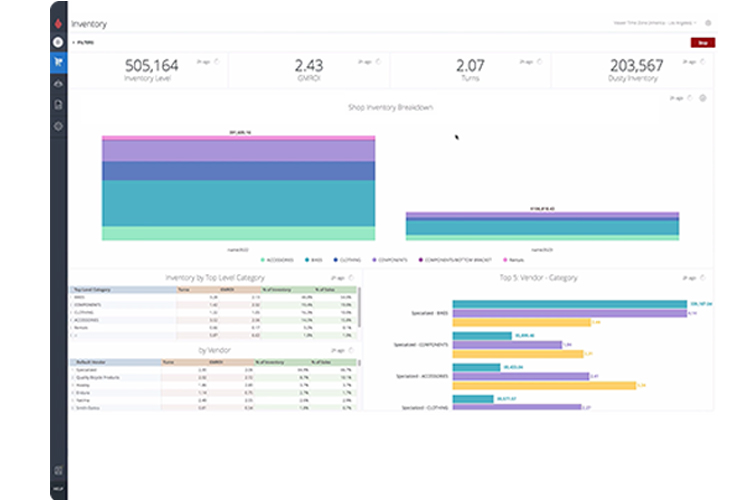Refresh the Inventory Level tile
Image resolution: width=750 pixels, height=500 pixels.
click(216, 61)
